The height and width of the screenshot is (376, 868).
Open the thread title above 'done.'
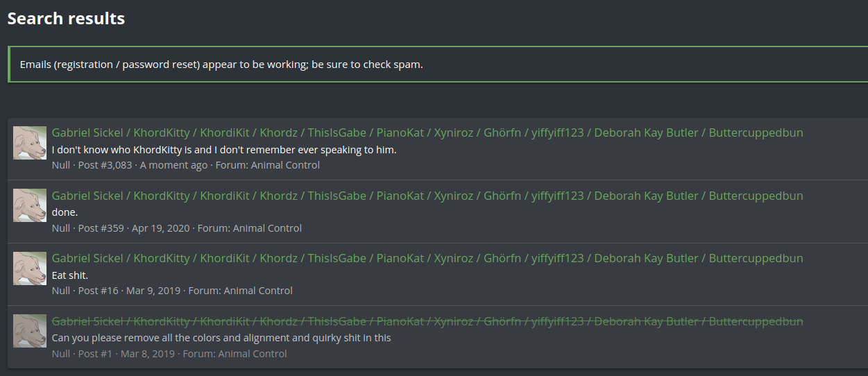(x=427, y=196)
